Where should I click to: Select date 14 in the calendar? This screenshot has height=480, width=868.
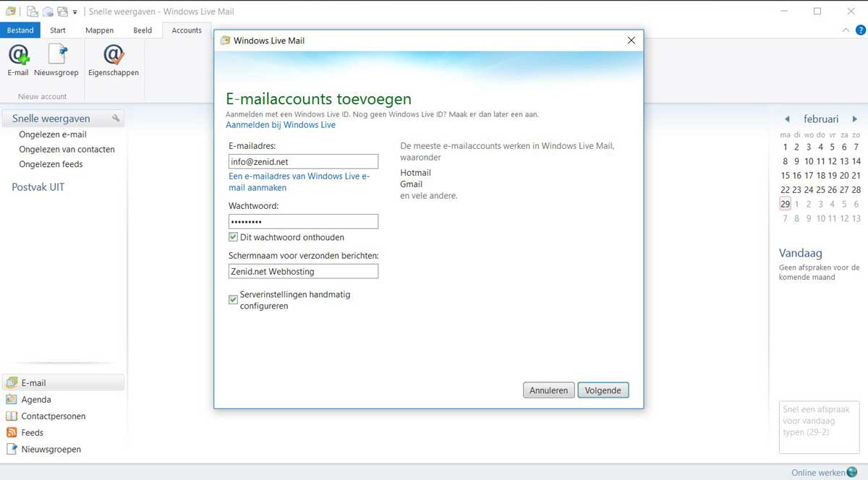[856, 161]
